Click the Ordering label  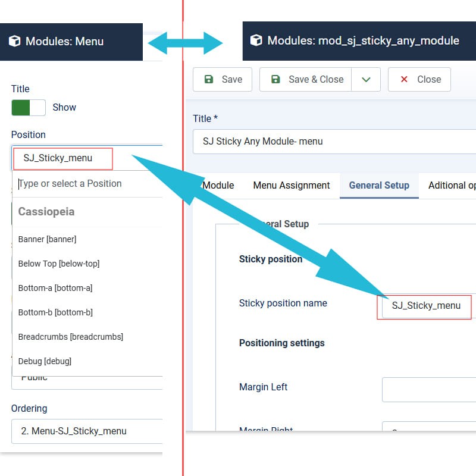(29, 409)
